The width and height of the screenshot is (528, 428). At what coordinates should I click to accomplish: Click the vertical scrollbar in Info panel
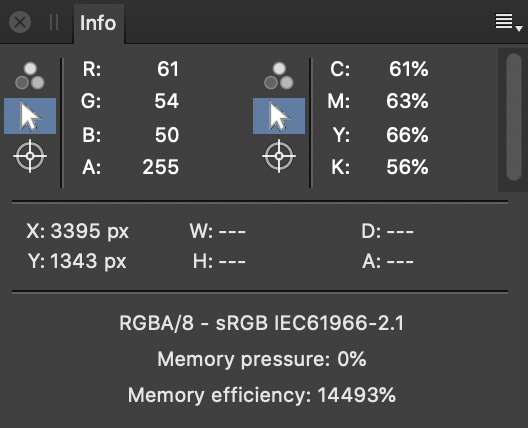tap(514, 117)
